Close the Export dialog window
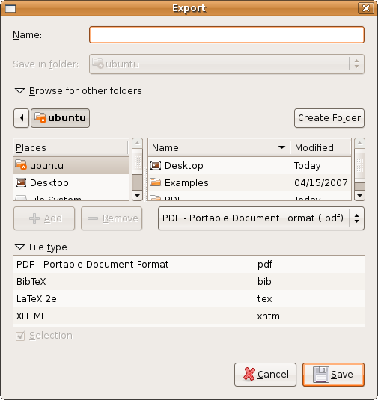Screen dimensions: 378x400 [366, 8]
